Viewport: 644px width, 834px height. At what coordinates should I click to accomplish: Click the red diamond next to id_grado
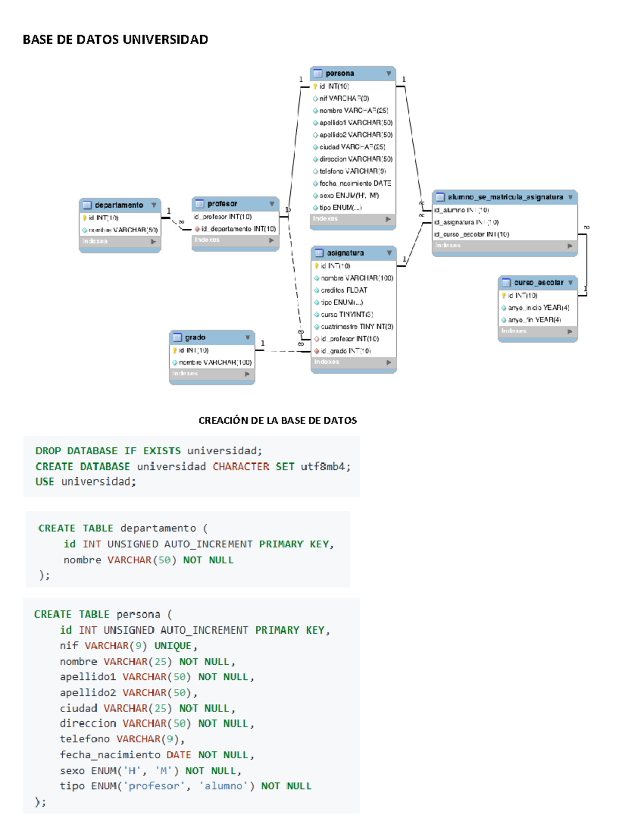[317, 351]
